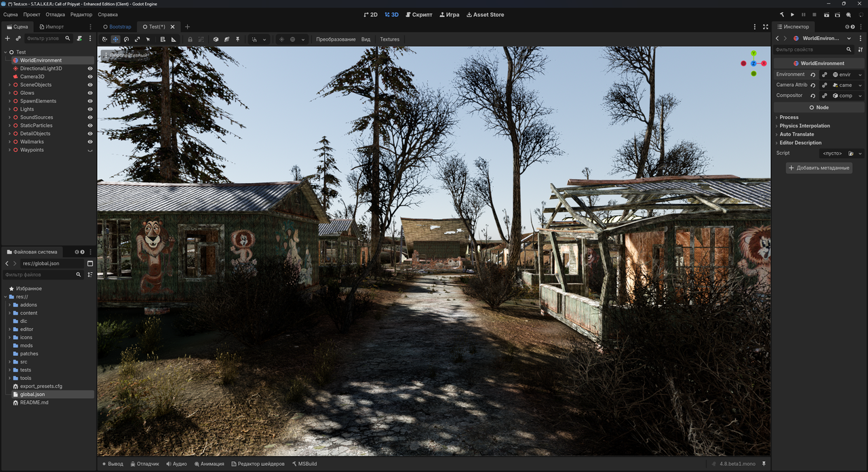This screenshot has height=472, width=868.
Task: Open the Вывод bottom panel
Action: (x=113, y=464)
